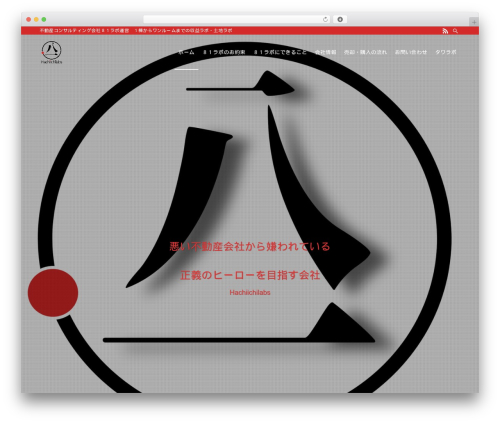
Task: Click the browser download indicator button
Action: coord(340,19)
